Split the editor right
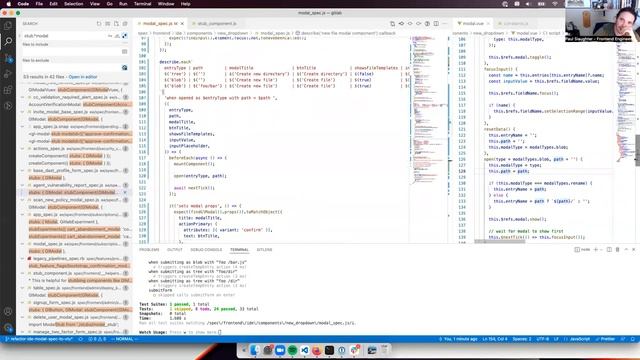 [436, 24]
